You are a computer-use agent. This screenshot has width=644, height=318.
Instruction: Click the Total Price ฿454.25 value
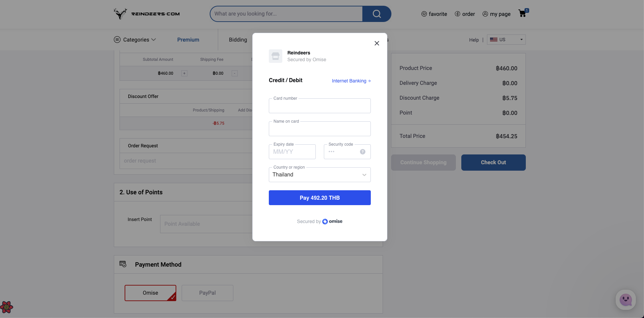pyautogui.click(x=507, y=136)
